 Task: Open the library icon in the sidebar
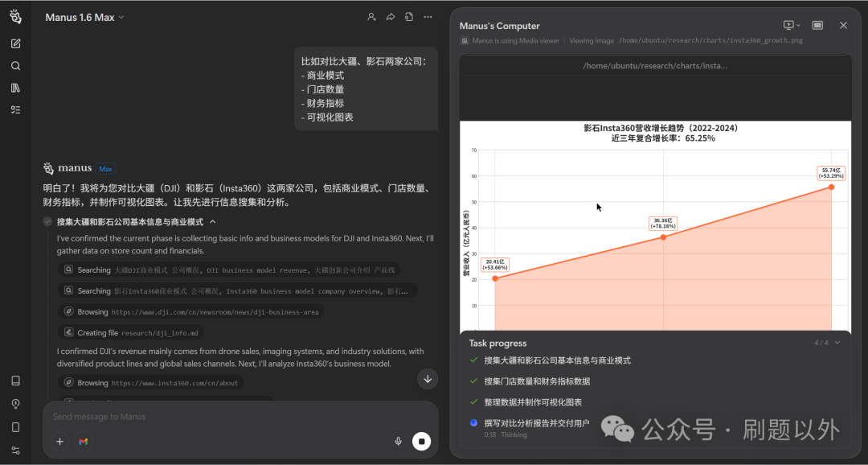point(15,88)
